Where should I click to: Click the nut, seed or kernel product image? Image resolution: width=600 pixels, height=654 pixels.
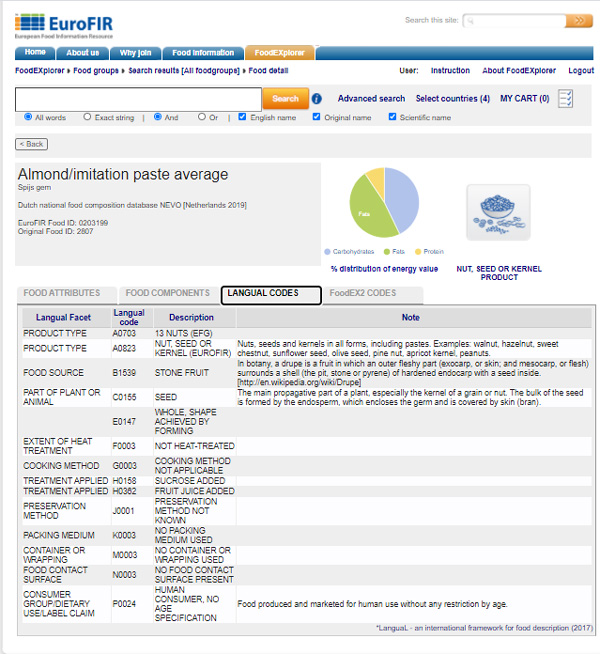[x=498, y=212]
